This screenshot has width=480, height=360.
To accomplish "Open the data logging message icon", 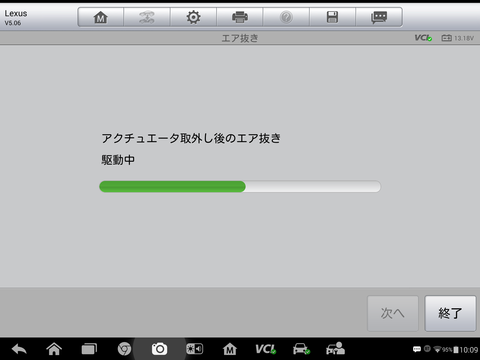I will [379, 17].
